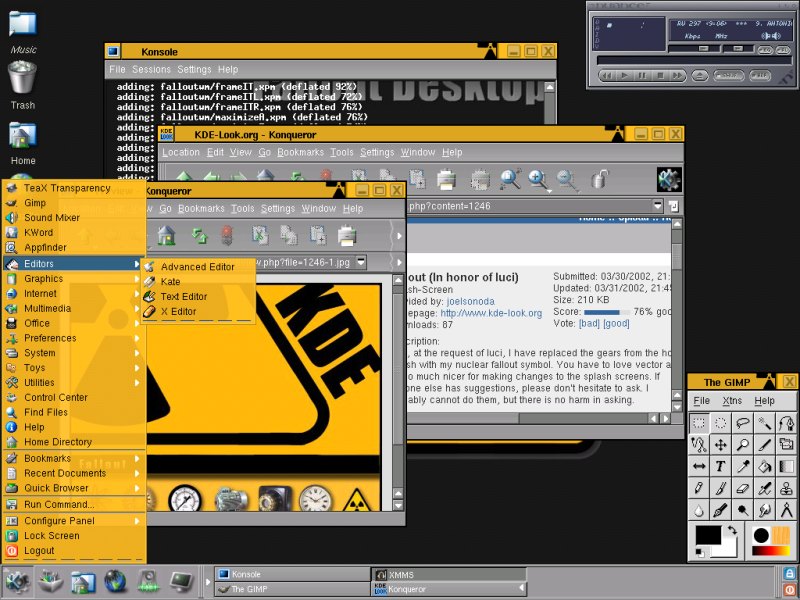The width and height of the screenshot is (800, 600).
Task: Select GIMP paintbrush tool
Action: [x=720, y=488]
